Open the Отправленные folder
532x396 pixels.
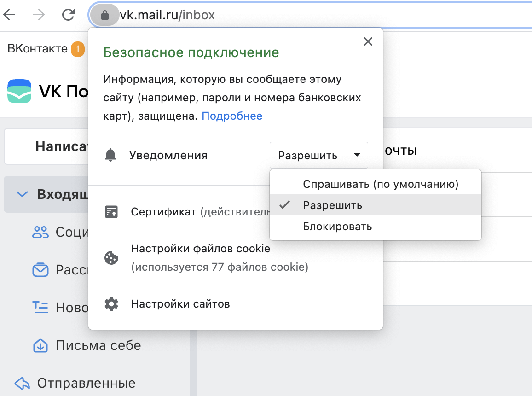pos(86,383)
